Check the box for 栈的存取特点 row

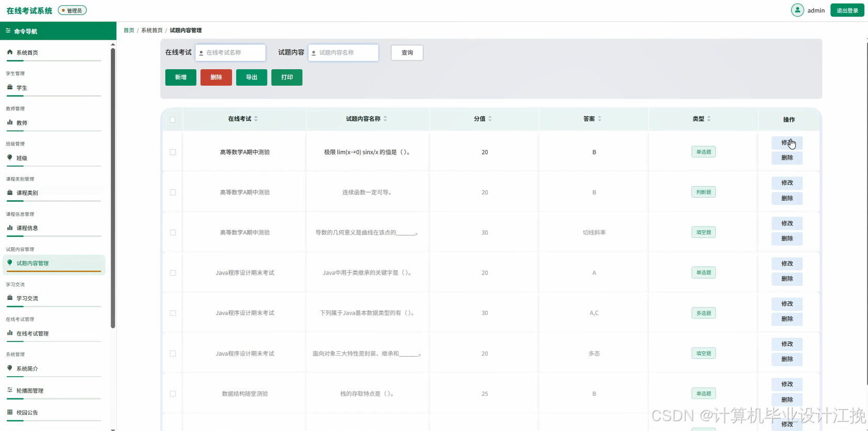point(173,394)
